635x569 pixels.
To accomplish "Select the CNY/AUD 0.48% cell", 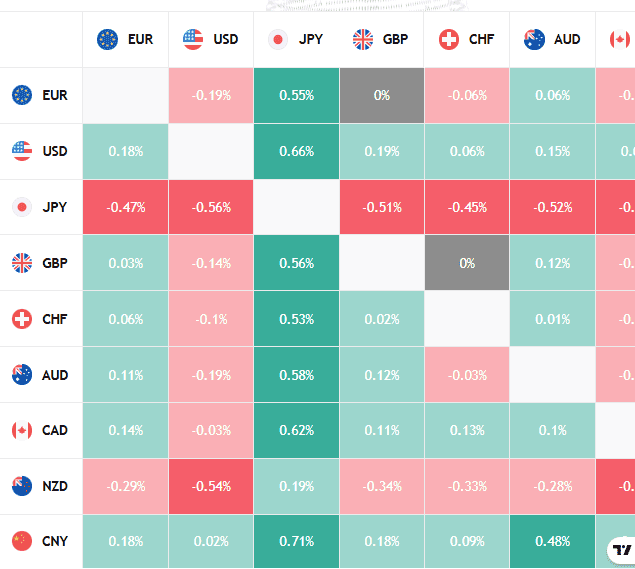I will (552, 542).
